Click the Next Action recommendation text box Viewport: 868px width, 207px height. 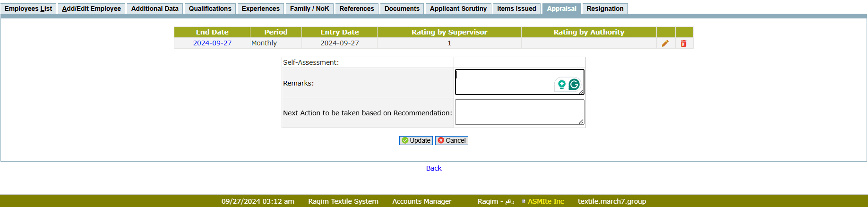tap(519, 112)
